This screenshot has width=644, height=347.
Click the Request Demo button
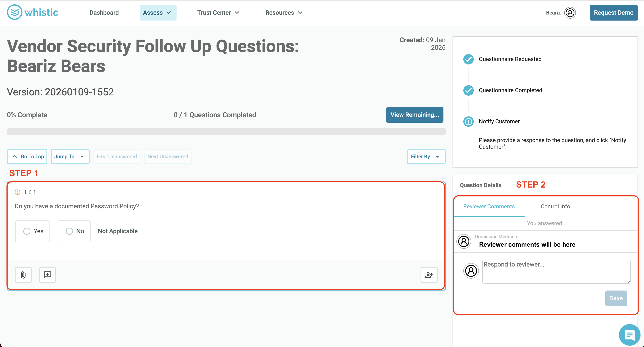click(x=614, y=13)
